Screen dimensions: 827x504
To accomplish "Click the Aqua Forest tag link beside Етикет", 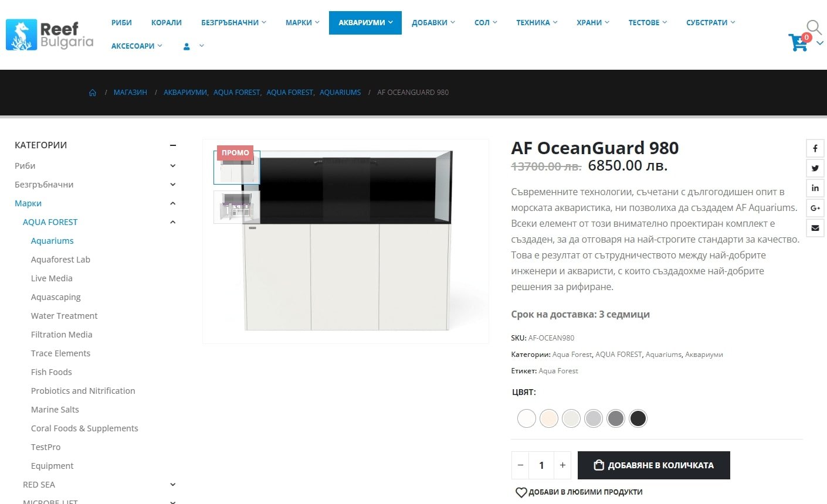I will 558,371.
